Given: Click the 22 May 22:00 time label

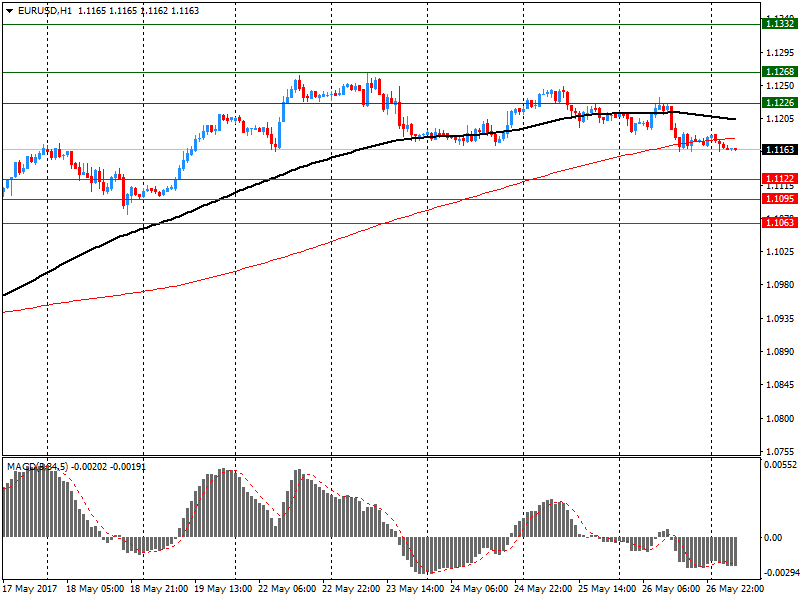Looking at the screenshot, I should point(352,589).
